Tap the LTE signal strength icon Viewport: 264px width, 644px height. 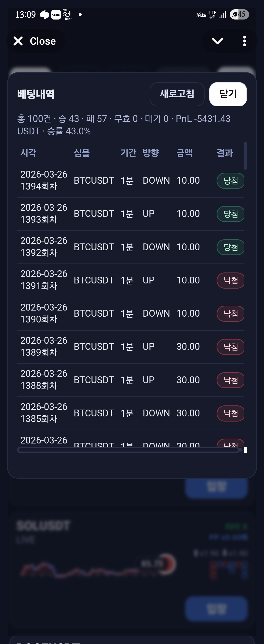pyautogui.click(x=223, y=15)
